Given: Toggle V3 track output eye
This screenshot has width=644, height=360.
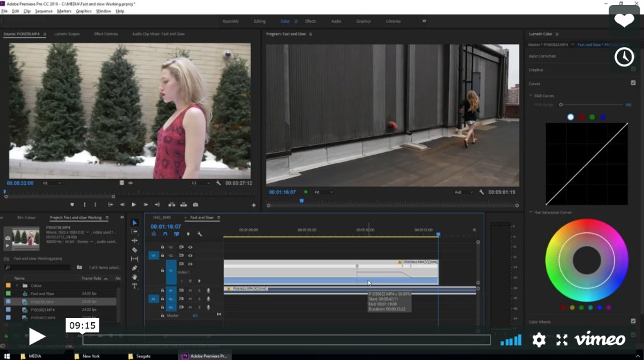Looking at the screenshot, I should 190,247.
